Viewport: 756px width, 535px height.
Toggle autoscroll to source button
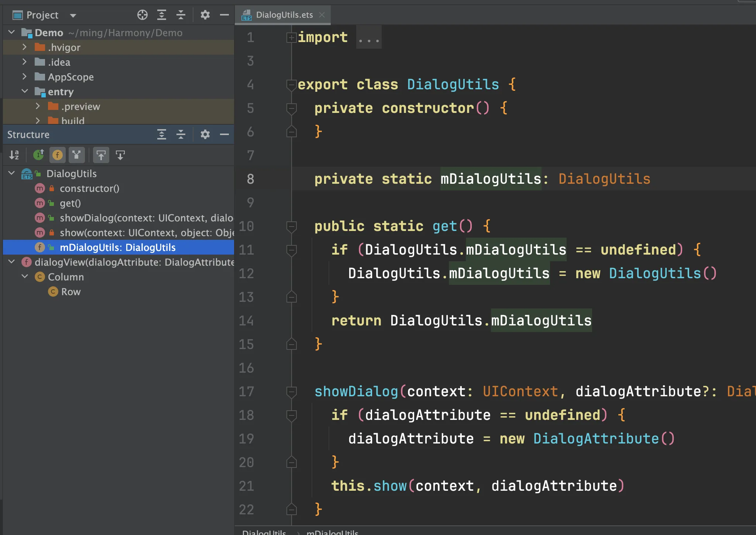coord(101,155)
